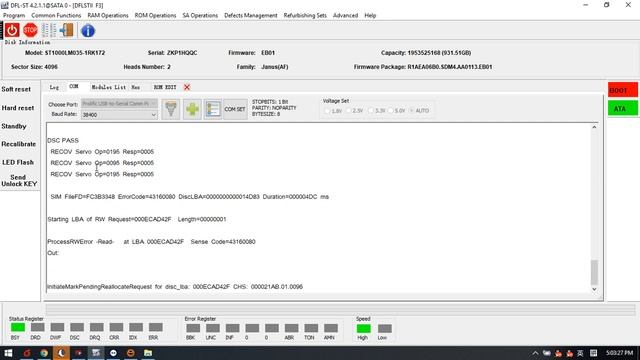Screen dimensions: 640x360
Task: Open the grid list toolbar icon
Action: pos(49,30)
